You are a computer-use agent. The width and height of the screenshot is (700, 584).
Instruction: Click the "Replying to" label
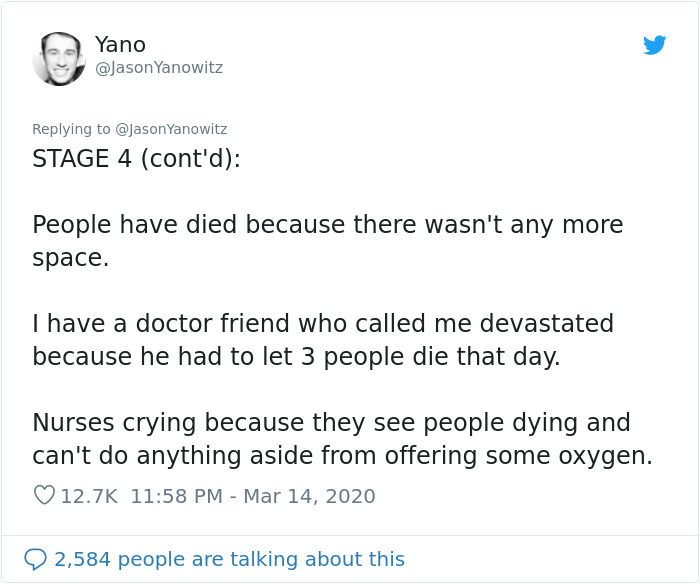point(71,129)
